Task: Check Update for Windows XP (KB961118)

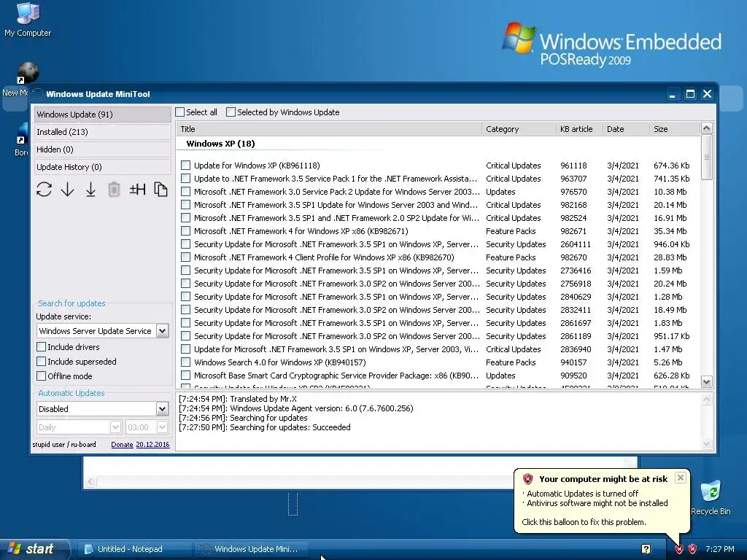Action: (x=186, y=166)
